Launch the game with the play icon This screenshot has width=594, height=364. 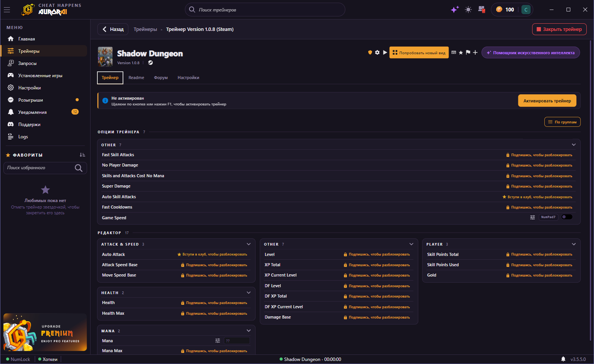coord(385,52)
